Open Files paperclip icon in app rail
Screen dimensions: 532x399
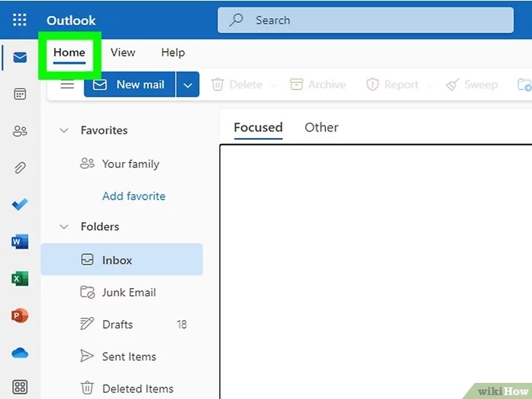point(20,167)
